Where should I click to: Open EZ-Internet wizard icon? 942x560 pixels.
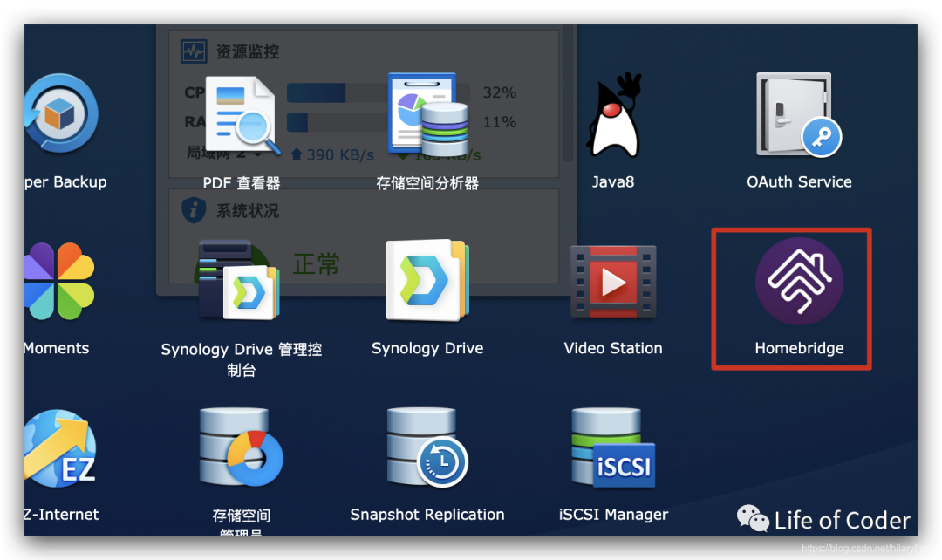coord(60,448)
